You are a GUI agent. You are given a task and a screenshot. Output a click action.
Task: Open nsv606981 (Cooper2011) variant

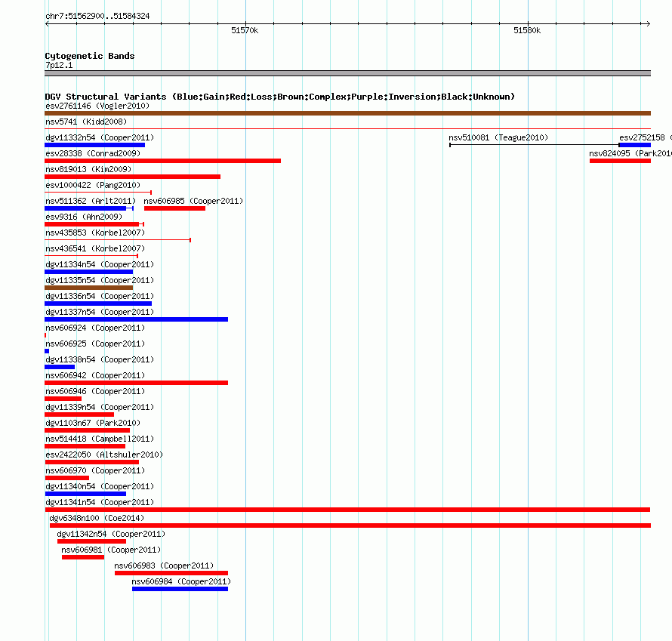111,550
